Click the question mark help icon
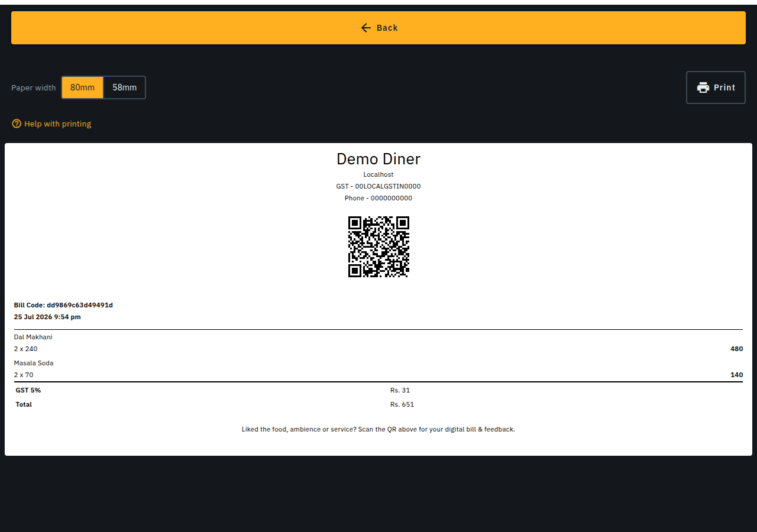The width and height of the screenshot is (757, 532). [x=17, y=124]
